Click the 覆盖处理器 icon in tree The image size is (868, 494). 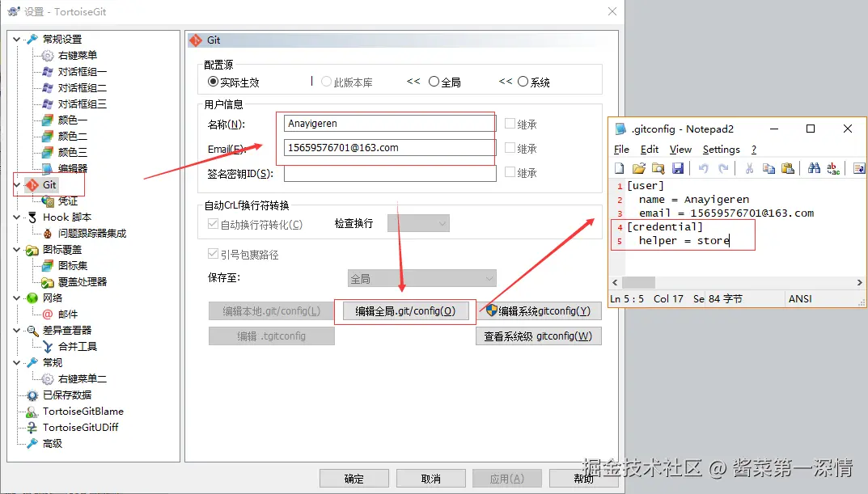48,282
